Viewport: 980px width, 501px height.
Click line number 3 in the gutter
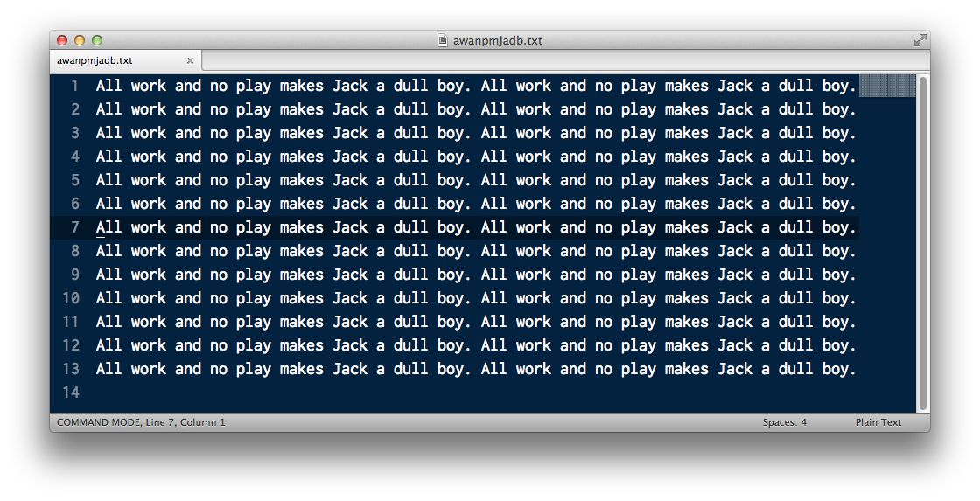click(75, 133)
